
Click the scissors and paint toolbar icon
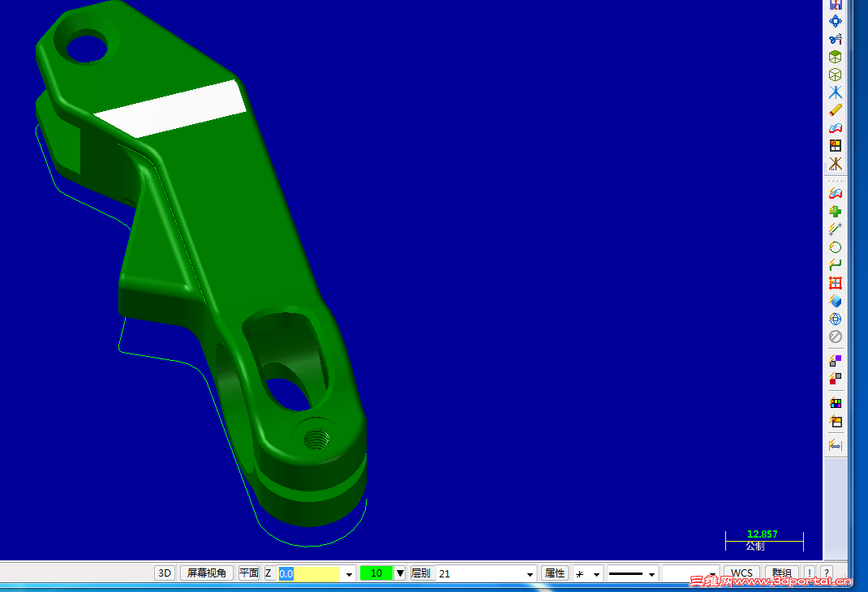coord(836,39)
